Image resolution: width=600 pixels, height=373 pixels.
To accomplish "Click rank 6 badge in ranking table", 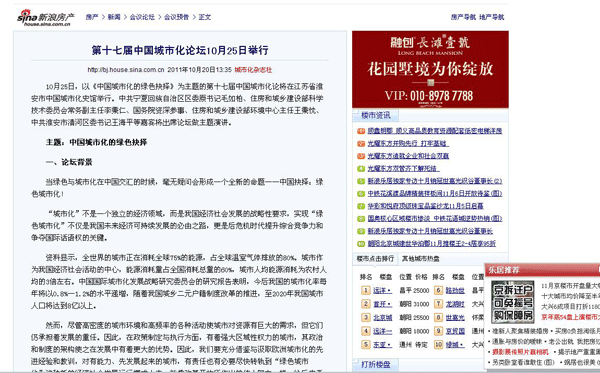I will (439, 290).
